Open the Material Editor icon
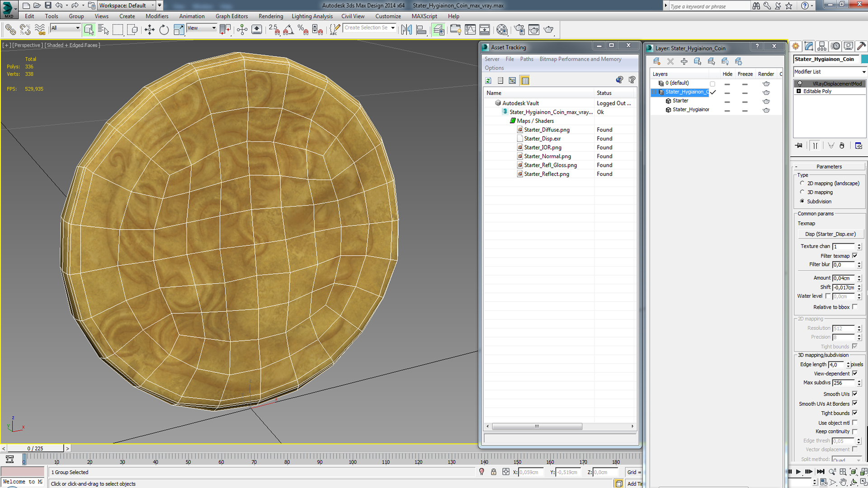Image resolution: width=868 pixels, height=488 pixels. 502,30
